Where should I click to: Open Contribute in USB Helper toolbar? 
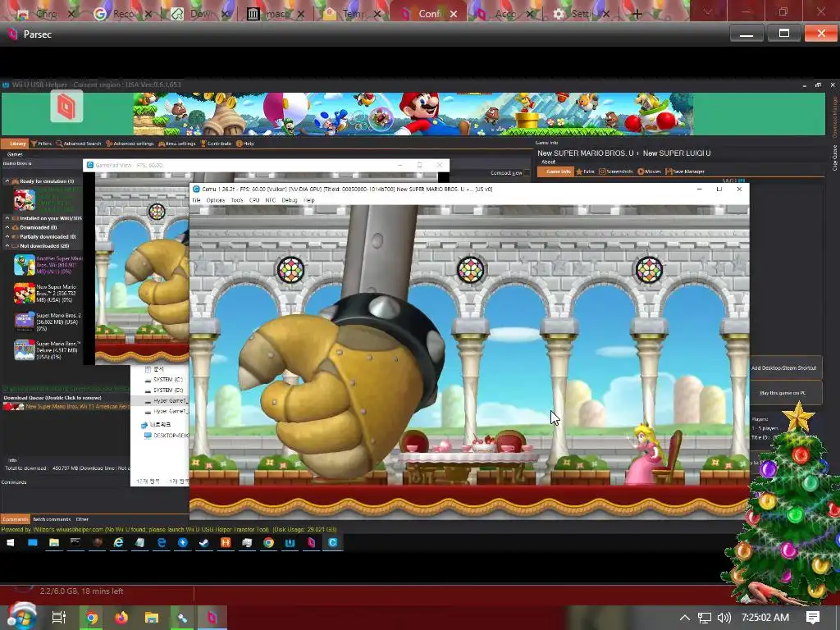(x=216, y=144)
